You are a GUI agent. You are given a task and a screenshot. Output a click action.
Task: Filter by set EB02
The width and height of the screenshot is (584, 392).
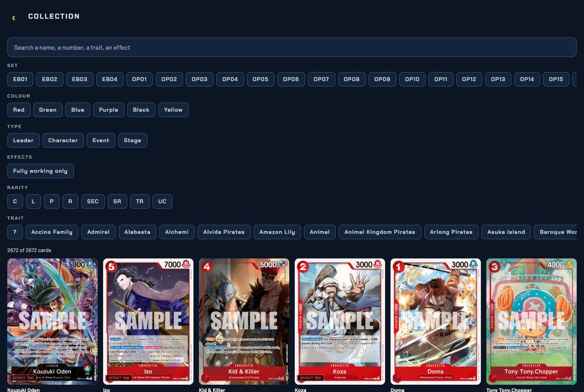[x=50, y=79]
